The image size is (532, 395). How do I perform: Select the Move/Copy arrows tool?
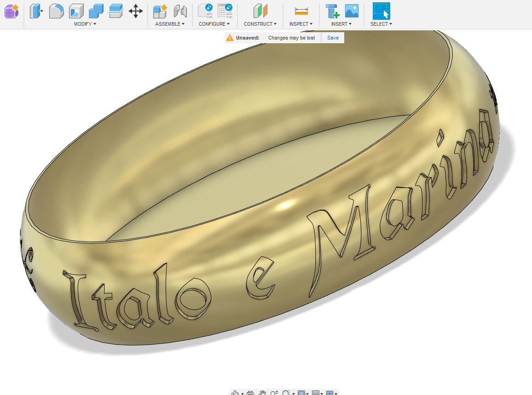coord(135,11)
